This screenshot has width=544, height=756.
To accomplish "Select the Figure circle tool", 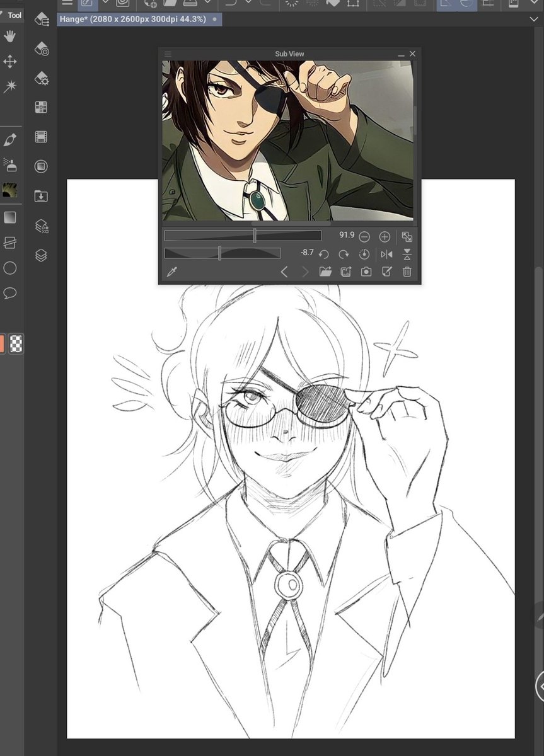I will coord(10,268).
